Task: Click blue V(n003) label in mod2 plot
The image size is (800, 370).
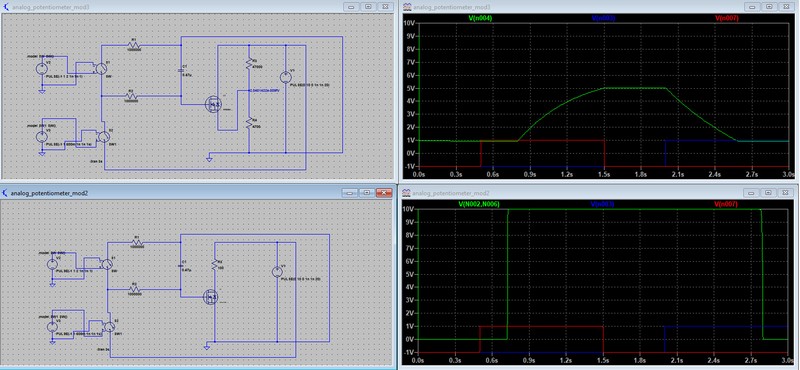Action: (603, 204)
